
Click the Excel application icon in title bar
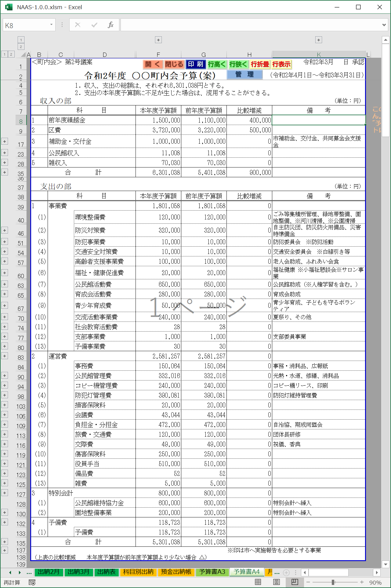(9, 7)
